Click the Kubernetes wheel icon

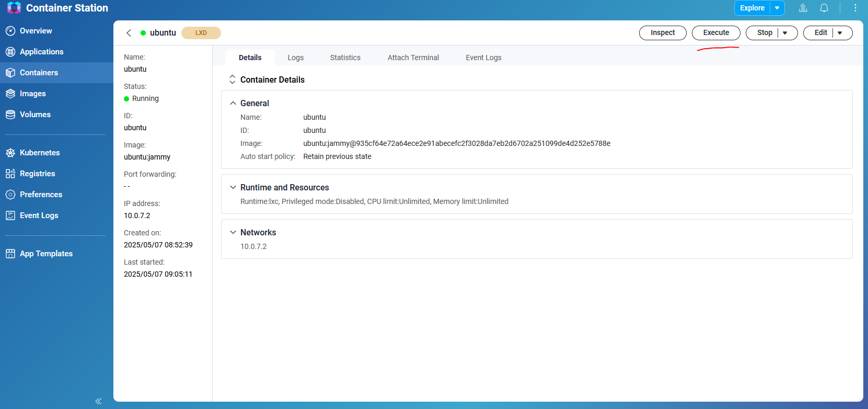point(10,153)
